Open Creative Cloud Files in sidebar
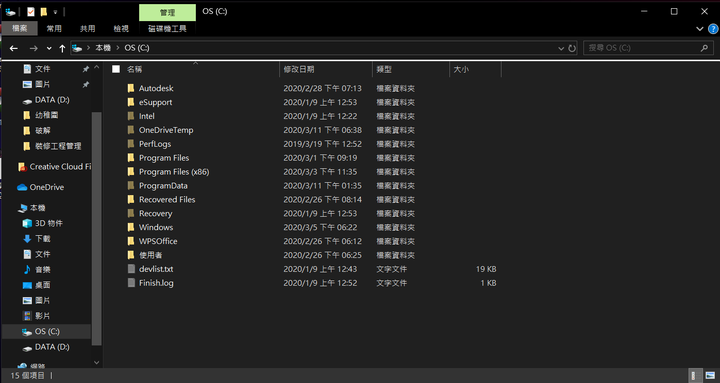The height and width of the screenshot is (383, 720). [54, 167]
